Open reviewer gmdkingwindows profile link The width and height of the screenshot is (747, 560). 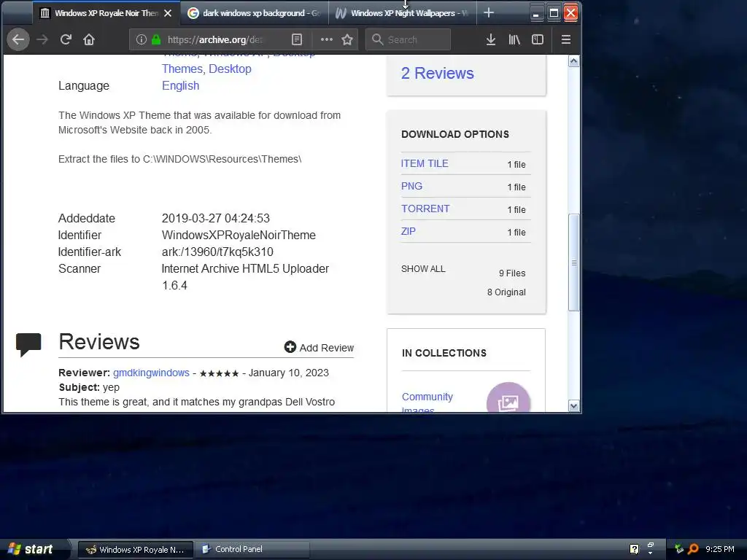(x=151, y=373)
